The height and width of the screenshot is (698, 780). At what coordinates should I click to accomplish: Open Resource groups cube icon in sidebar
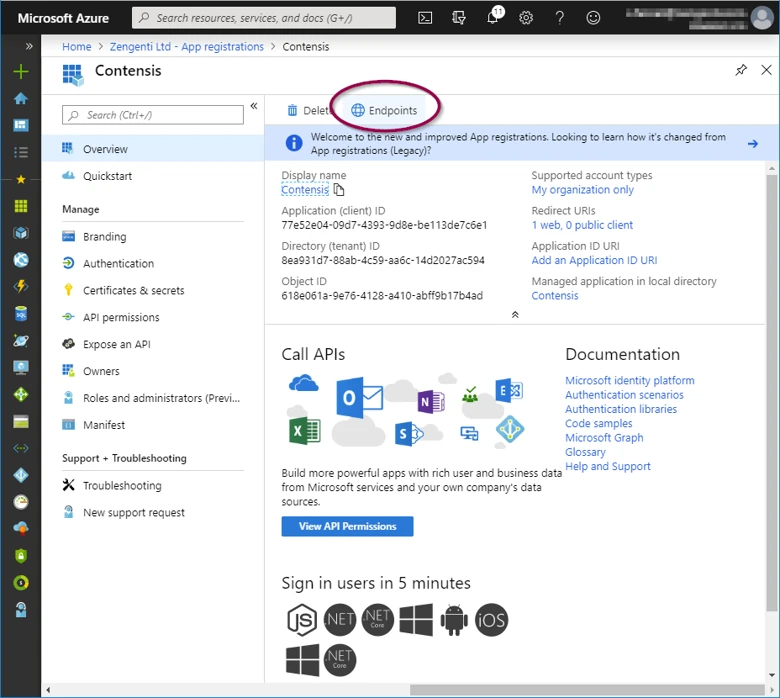click(21, 233)
